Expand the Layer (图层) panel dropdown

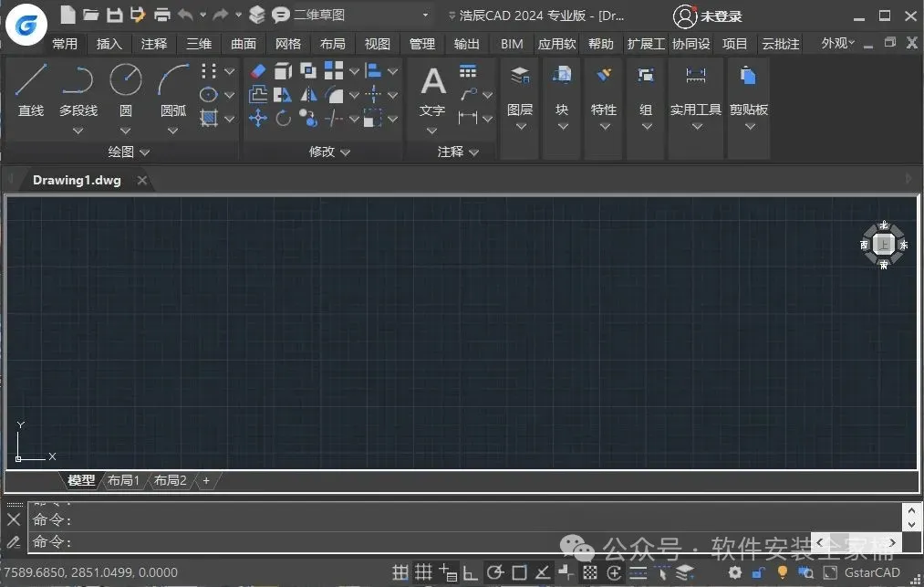521,127
